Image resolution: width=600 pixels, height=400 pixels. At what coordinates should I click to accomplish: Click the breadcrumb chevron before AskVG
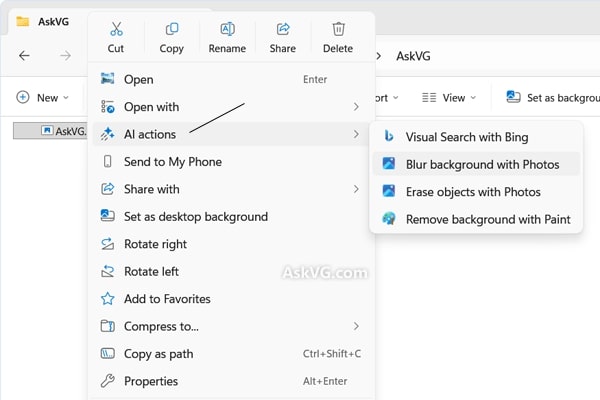(x=378, y=56)
